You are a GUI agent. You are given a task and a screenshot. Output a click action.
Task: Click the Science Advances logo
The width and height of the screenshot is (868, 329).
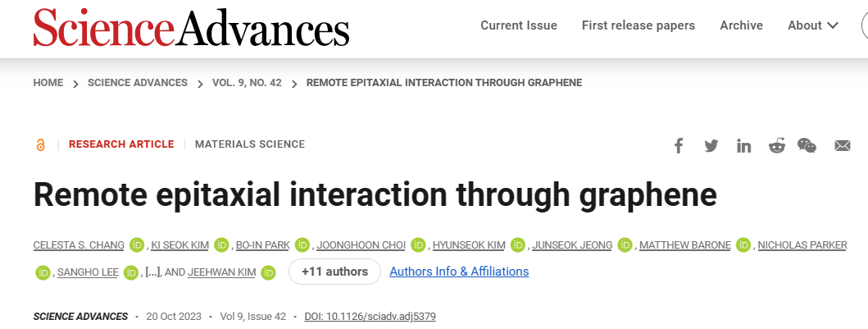tap(191, 27)
